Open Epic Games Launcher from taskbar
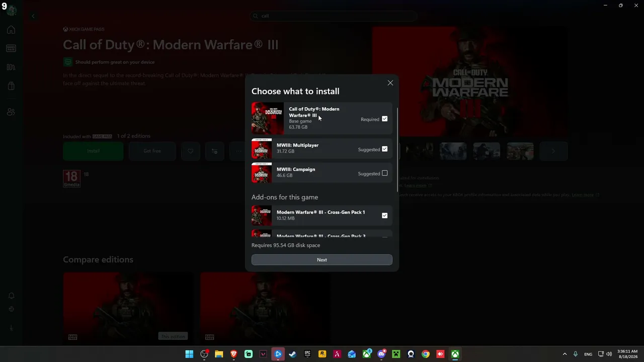Image resolution: width=644 pixels, height=362 pixels. click(x=307, y=354)
